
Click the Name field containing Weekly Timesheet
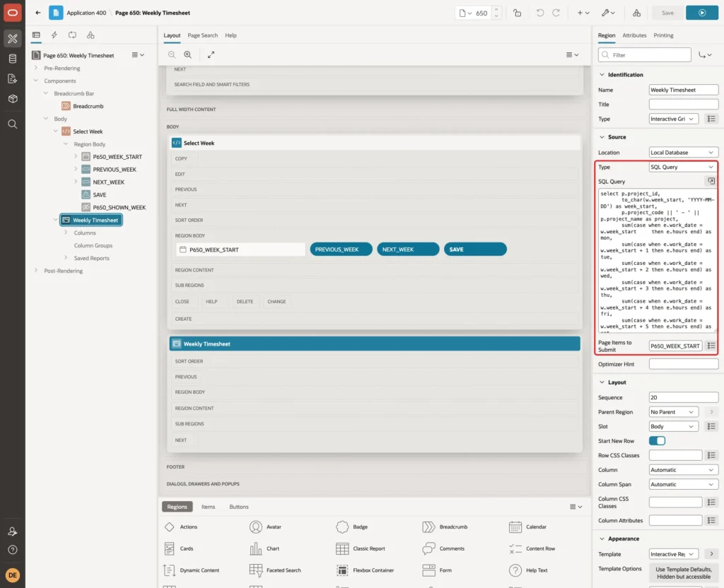click(x=684, y=90)
